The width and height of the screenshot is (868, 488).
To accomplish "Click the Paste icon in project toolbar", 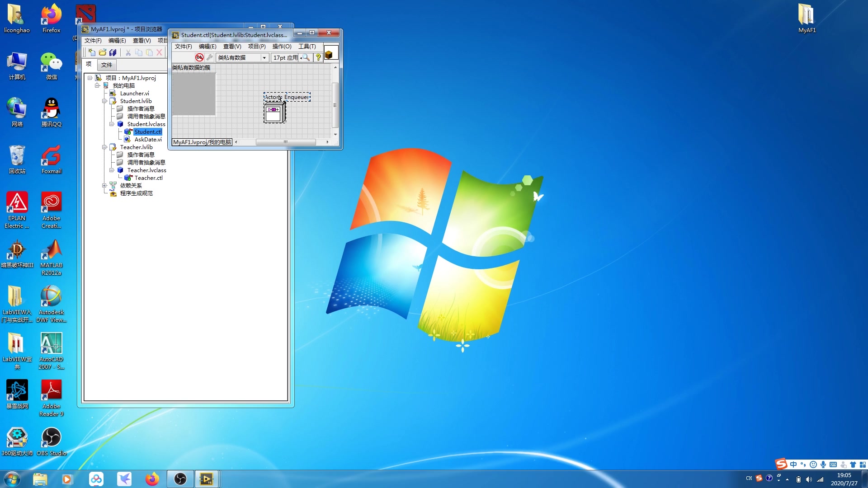I will coord(149,52).
